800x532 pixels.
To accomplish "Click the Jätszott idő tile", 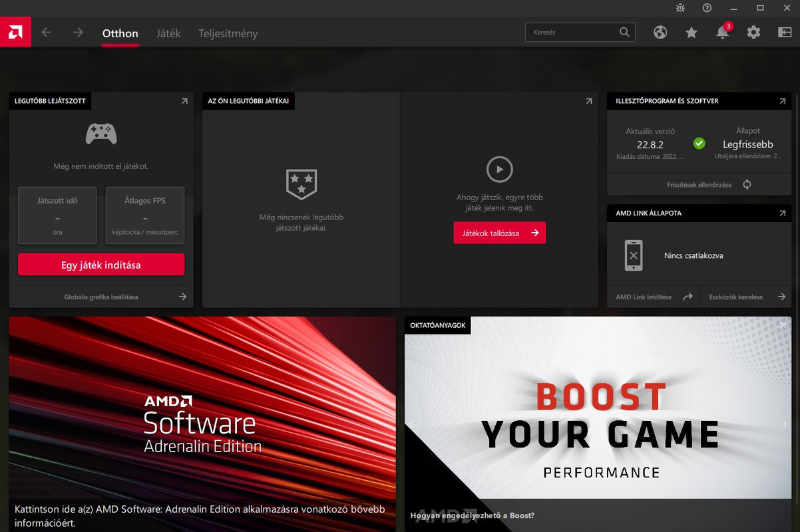I will pos(57,215).
